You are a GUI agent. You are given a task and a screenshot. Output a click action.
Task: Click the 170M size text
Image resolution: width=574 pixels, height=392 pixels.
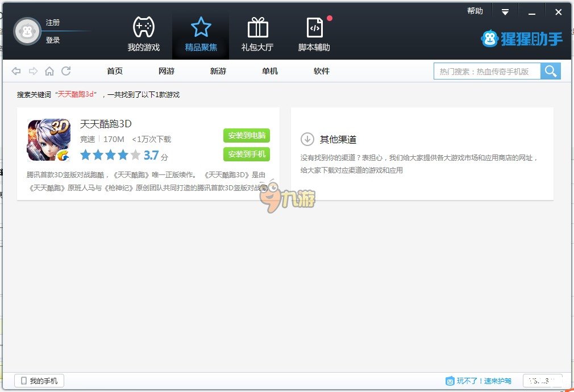tap(114, 139)
